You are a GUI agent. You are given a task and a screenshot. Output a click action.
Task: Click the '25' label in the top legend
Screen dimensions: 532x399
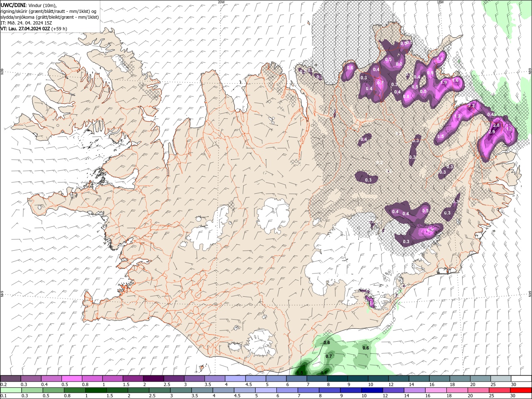[x=493, y=384]
